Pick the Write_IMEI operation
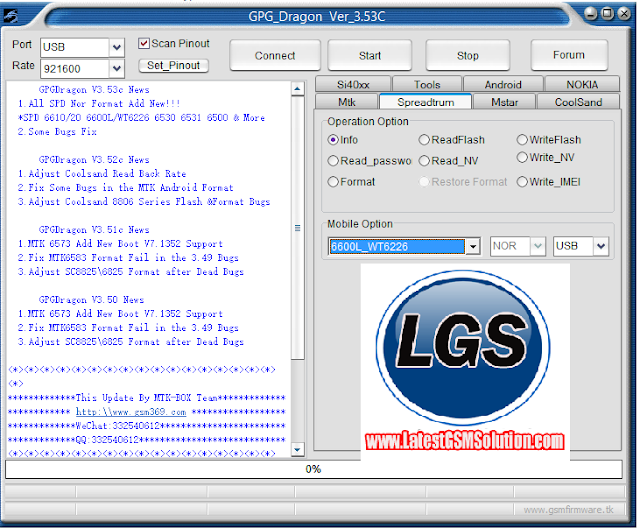Viewport: 640px width, 528px height. point(522,182)
